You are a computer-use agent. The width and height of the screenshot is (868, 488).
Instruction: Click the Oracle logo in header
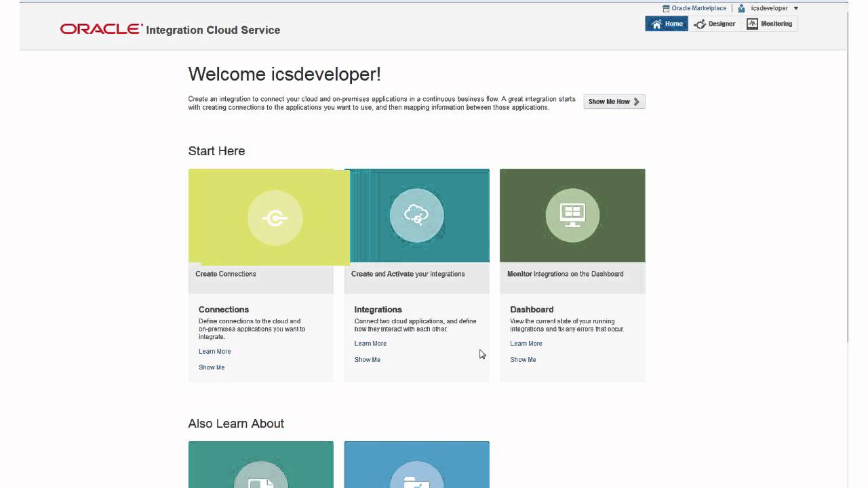tap(101, 29)
